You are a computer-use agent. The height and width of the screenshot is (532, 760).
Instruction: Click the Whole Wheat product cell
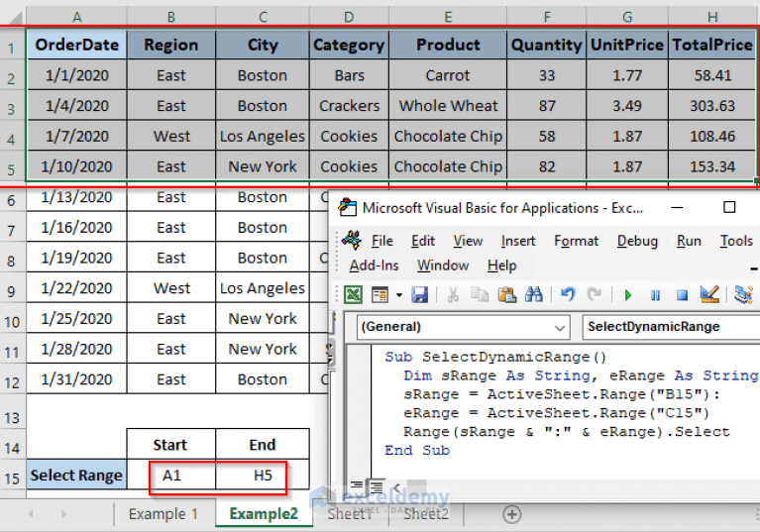[x=448, y=106]
